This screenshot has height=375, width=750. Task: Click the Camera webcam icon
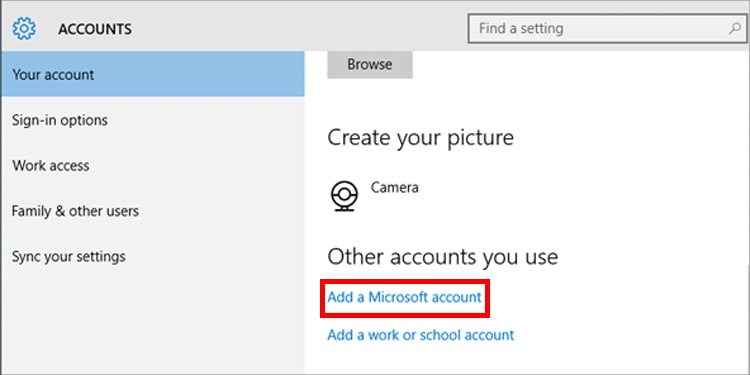click(344, 196)
